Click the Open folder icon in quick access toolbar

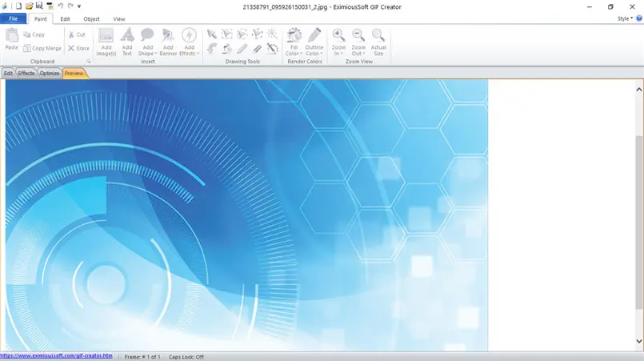pyautogui.click(x=29, y=6)
